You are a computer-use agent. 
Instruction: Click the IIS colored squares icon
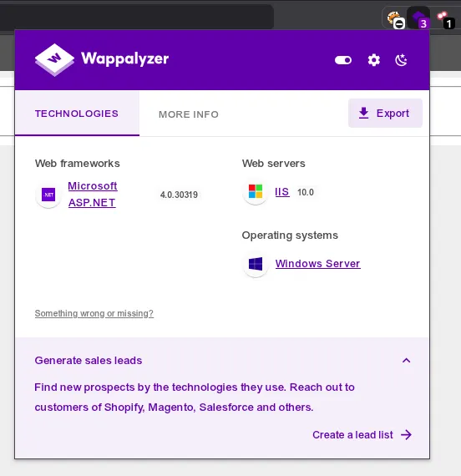point(256,191)
